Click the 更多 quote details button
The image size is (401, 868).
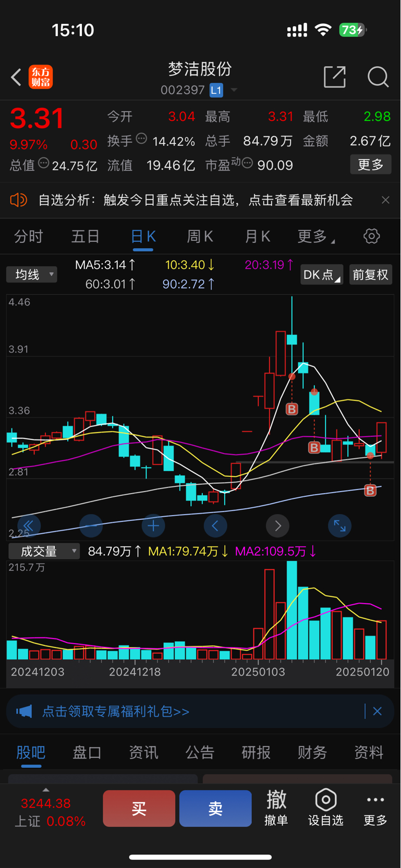pyautogui.click(x=371, y=165)
